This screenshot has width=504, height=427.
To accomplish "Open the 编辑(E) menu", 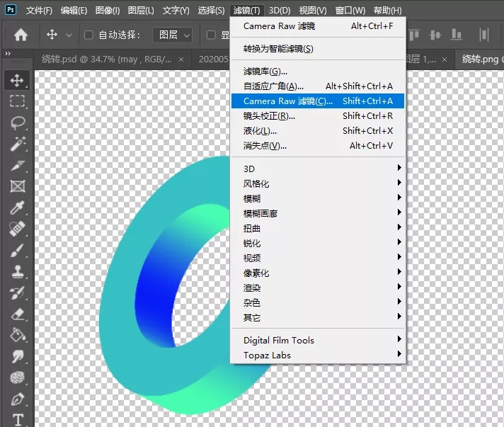I will click(x=74, y=11).
